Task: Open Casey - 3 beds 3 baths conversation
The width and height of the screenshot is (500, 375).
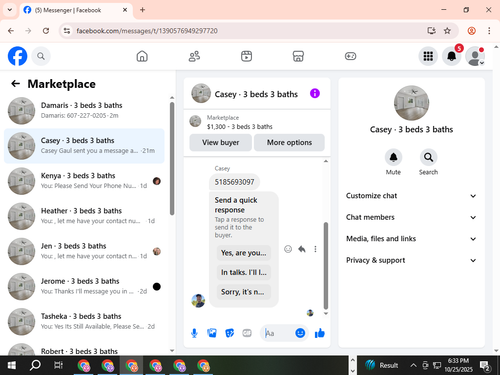Action: coord(84,146)
